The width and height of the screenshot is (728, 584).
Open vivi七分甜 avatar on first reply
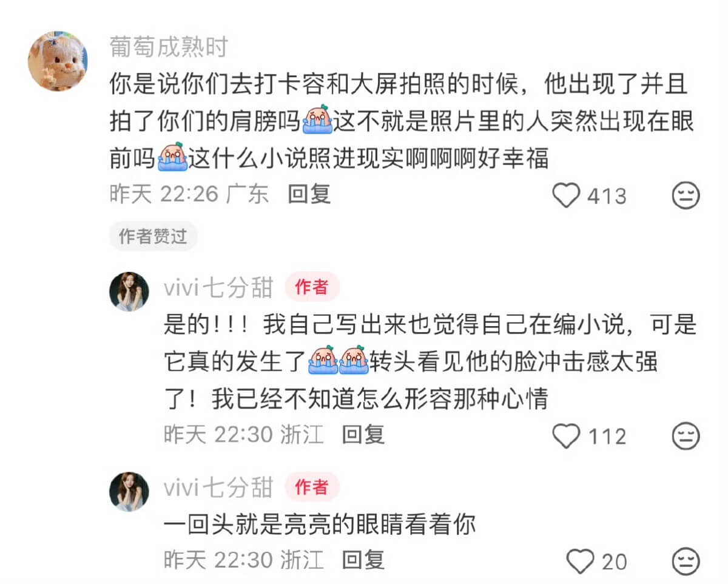pyautogui.click(x=129, y=291)
